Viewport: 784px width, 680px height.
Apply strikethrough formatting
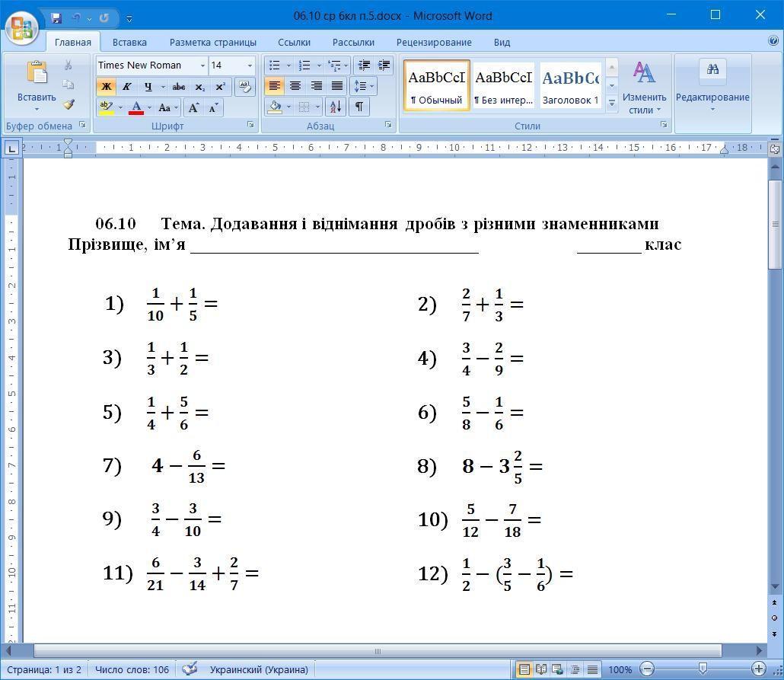pyautogui.click(x=179, y=87)
